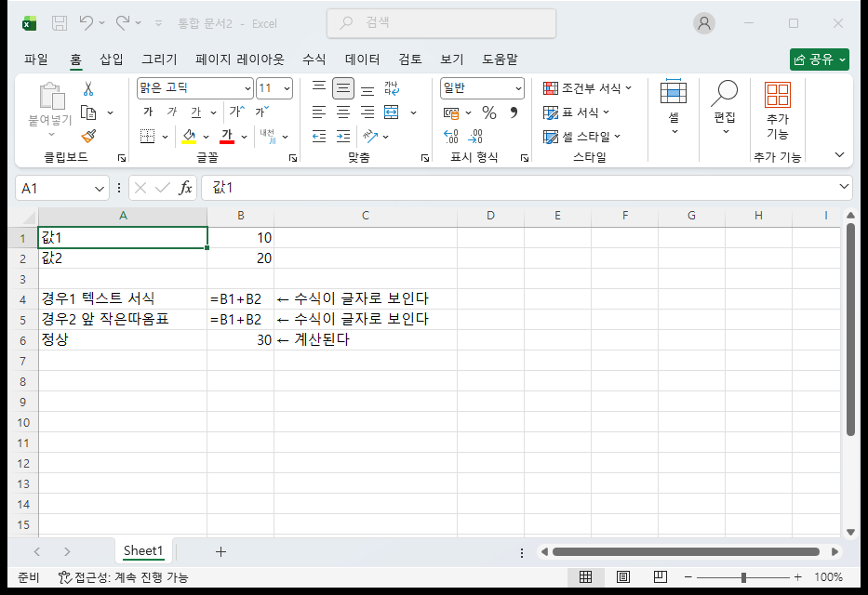Click the Save icon in title bar
This screenshot has height=595, width=868.
pyautogui.click(x=60, y=23)
